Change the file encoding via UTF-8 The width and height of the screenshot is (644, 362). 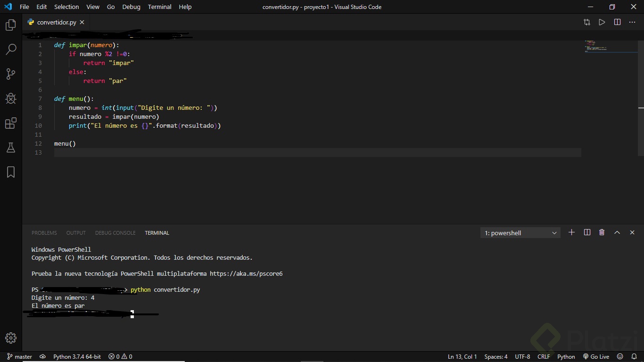pos(522,357)
